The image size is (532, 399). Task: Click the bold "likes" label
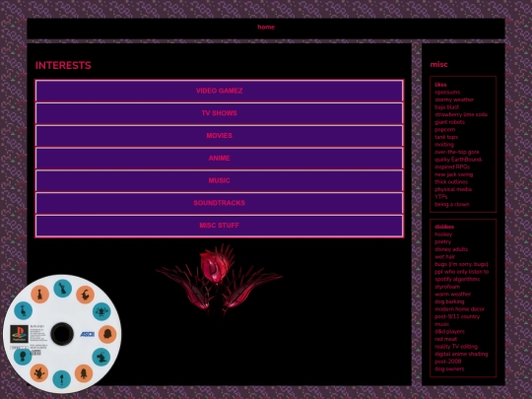(440, 85)
